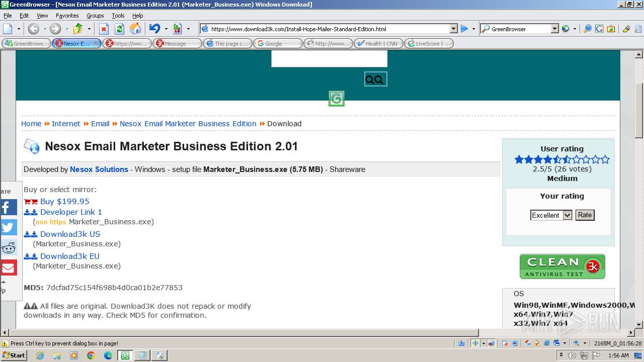Click the Go play arrow next to address bar

coord(464,29)
